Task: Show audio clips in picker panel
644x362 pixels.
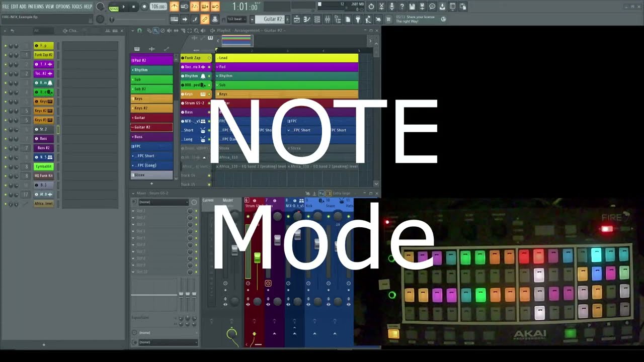Action: coord(151,49)
